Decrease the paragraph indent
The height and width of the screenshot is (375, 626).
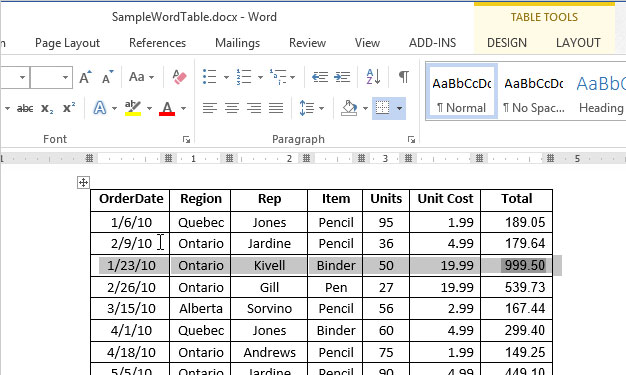320,77
